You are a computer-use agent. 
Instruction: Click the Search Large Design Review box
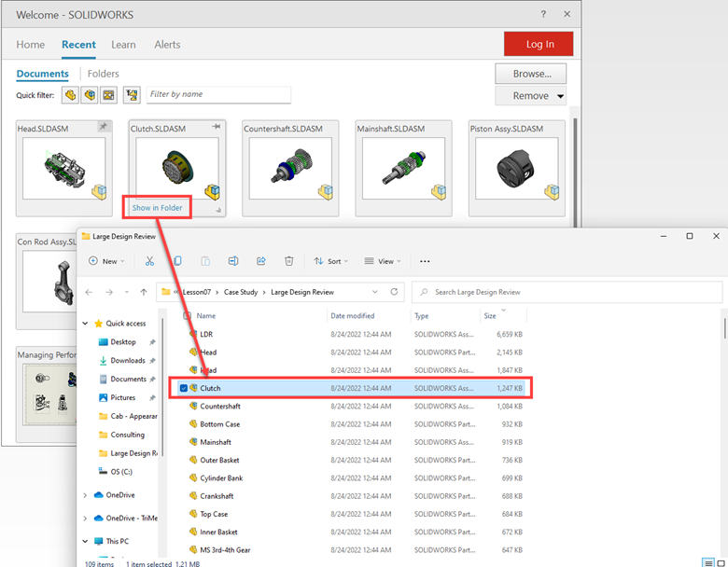click(x=567, y=292)
